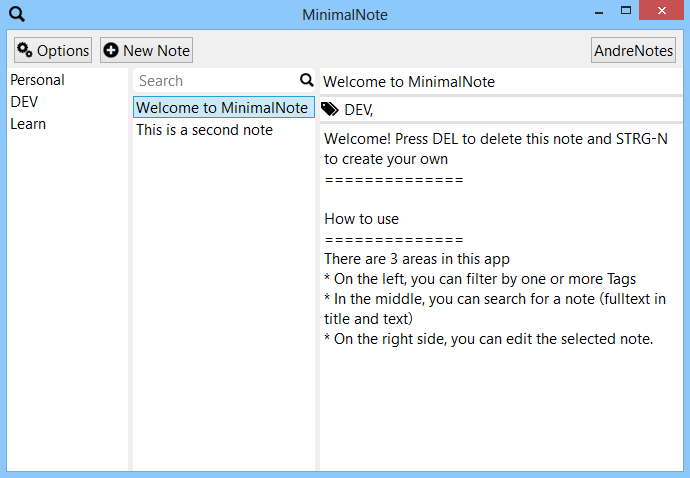The image size is (690, 478).
Task: Edit the note title field 'Welcome to MinimalNote'
Action: click(501, 81)
